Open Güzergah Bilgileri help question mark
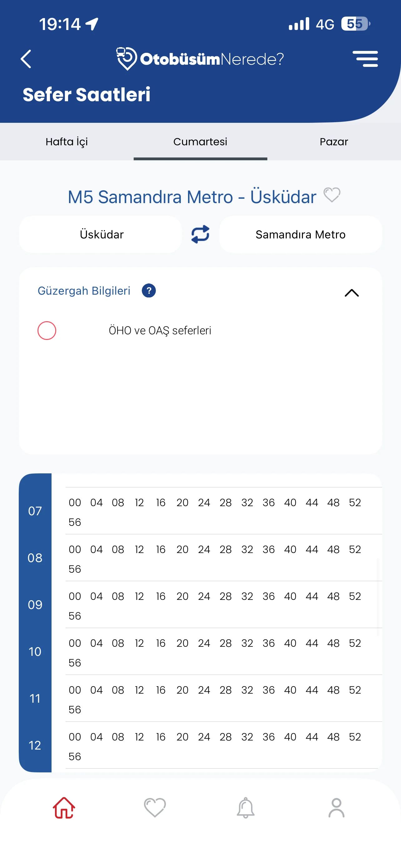This screenshot has width=401, height=868. pyautogui.click(x=148, y=291)
